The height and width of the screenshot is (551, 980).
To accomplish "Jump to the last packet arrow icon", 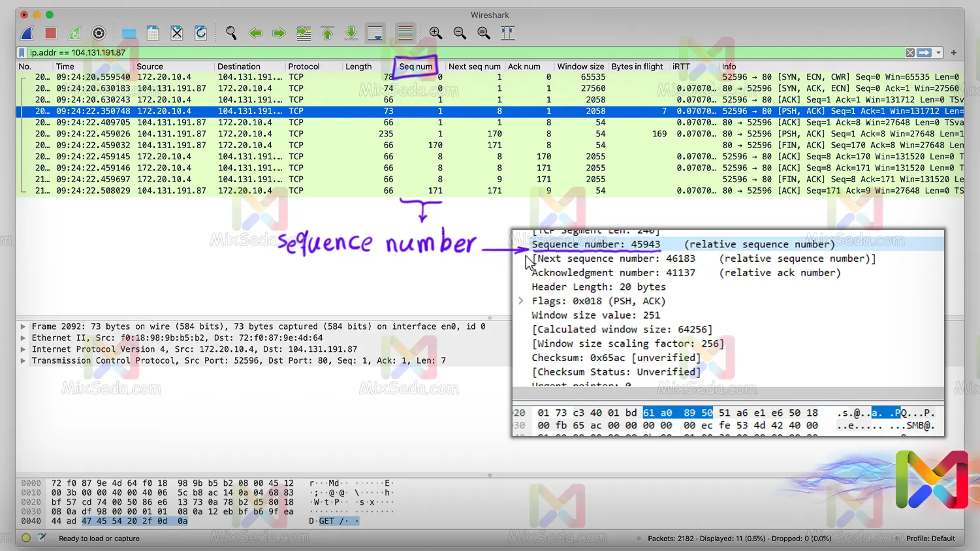I will click(351, 33).
